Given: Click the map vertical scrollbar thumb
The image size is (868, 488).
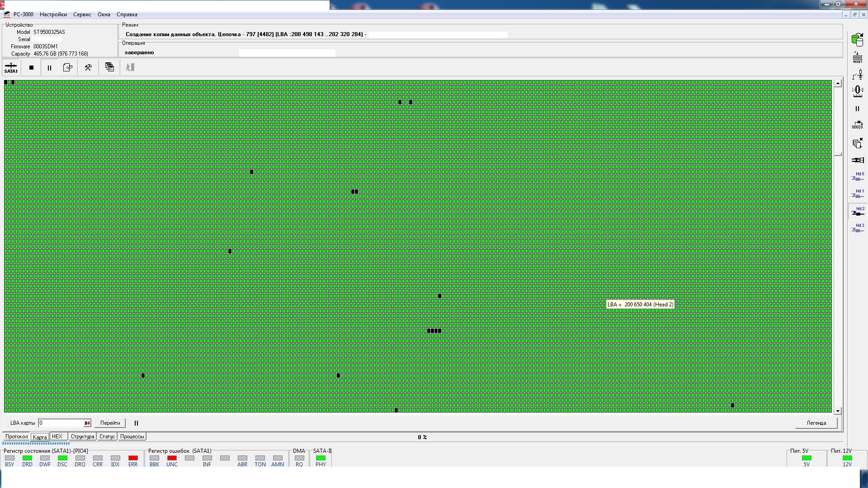Looking at the screenshot, I should tap(838, 155).
